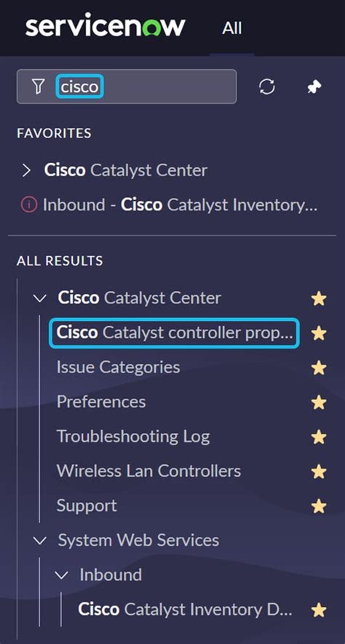Toggle favorite star for Preferences
The height and width of the screenshot is (644, 345).
(319, 402)
